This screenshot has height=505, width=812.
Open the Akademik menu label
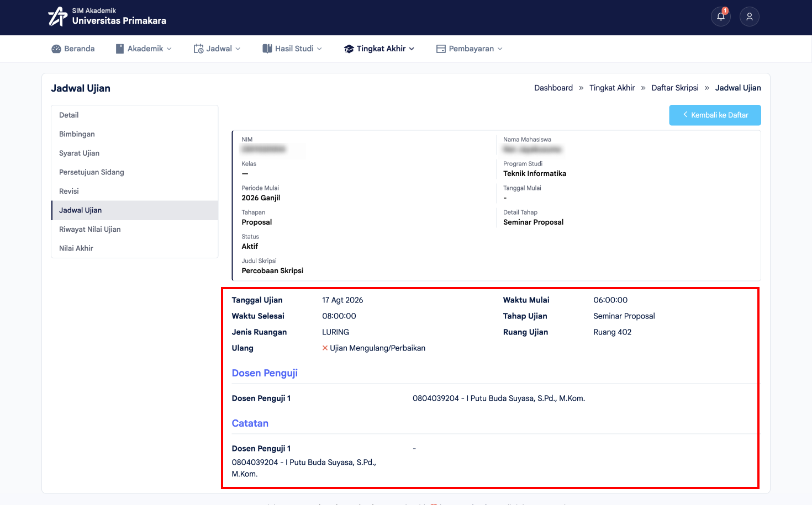(145, 49)
